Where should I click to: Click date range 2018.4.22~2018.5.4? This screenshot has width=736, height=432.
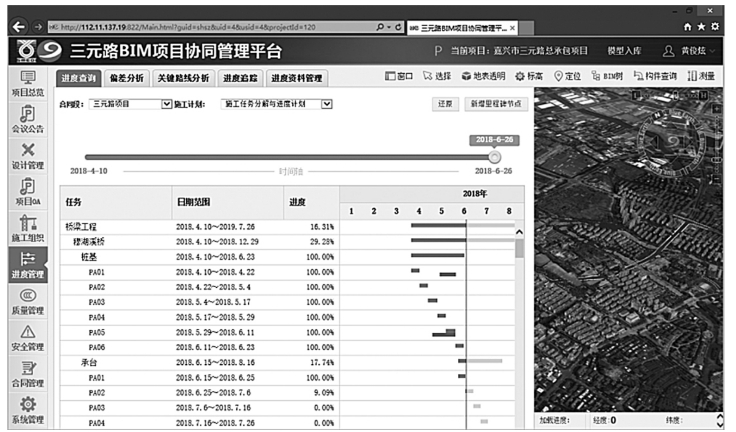tap(213, 287)
